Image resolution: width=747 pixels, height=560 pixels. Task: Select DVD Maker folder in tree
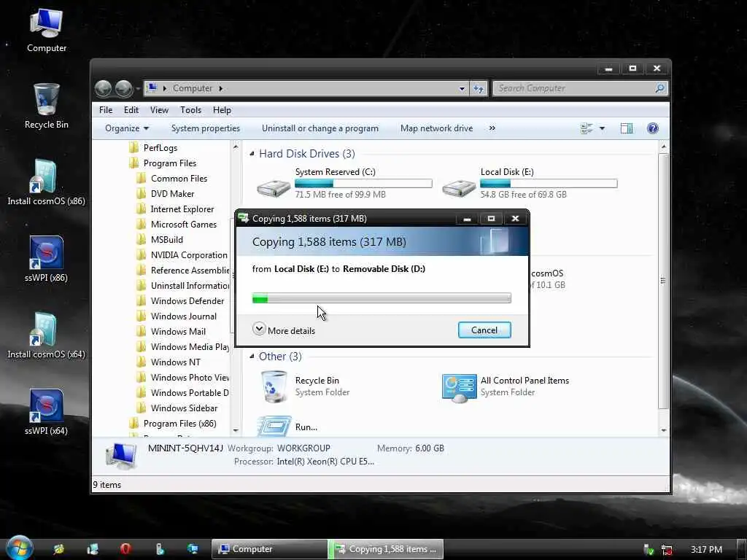[x=172, y=193]
